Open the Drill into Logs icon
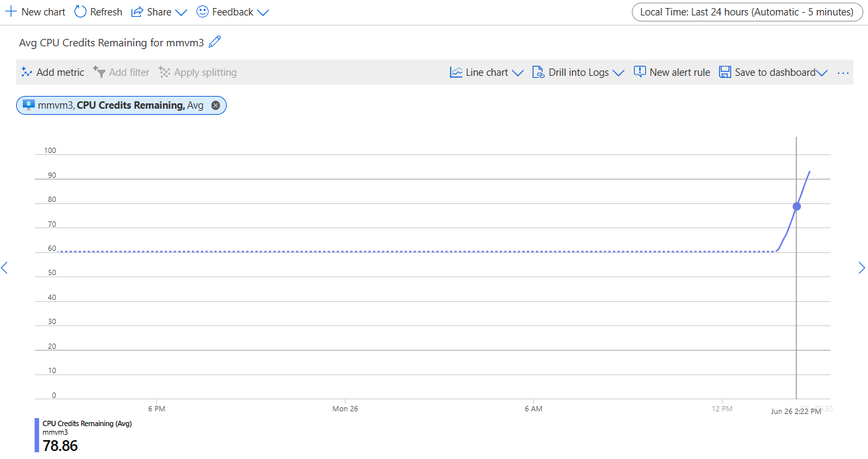The height and width of the screenshot is (459, 868). tap(537, 72)
